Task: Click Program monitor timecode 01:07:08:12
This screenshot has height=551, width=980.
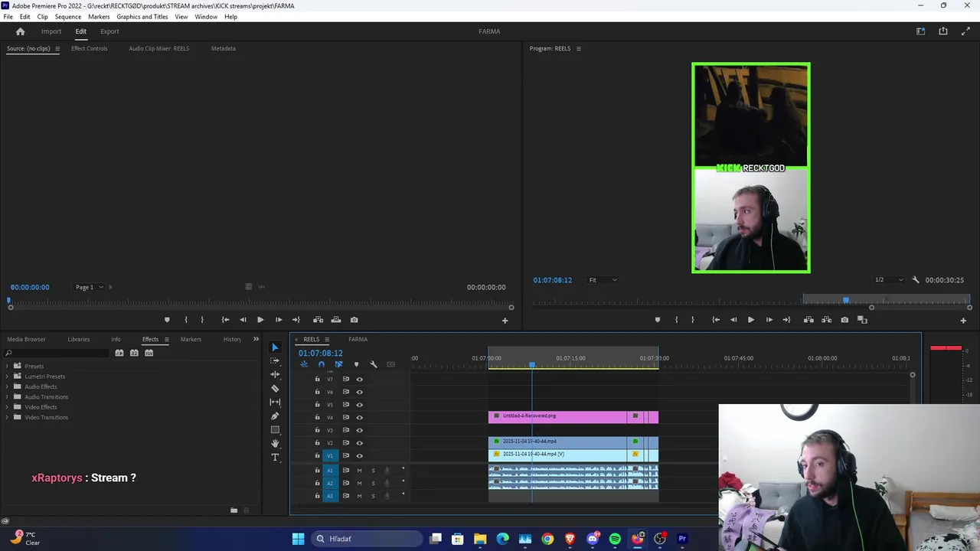Action: click(x=552, y=280)
